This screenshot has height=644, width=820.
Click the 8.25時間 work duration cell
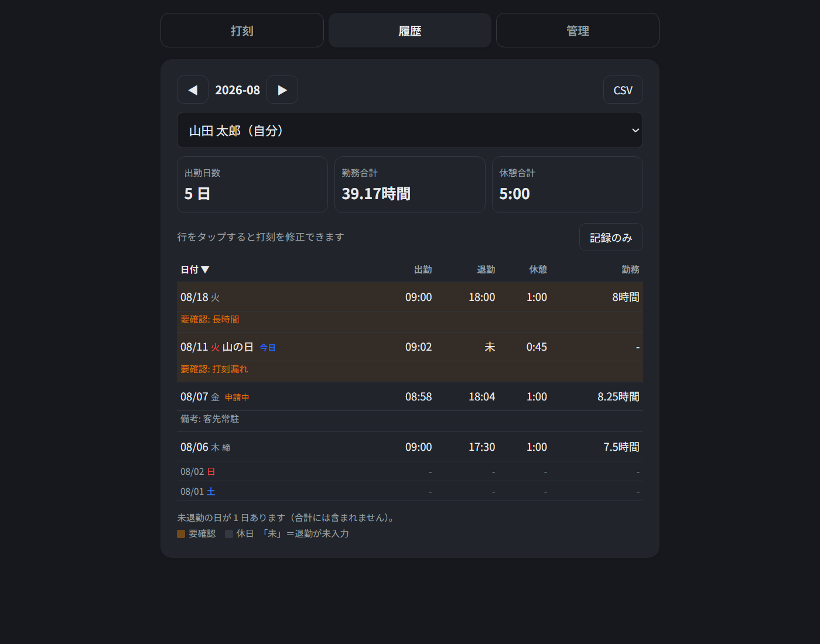coord(619,396)
